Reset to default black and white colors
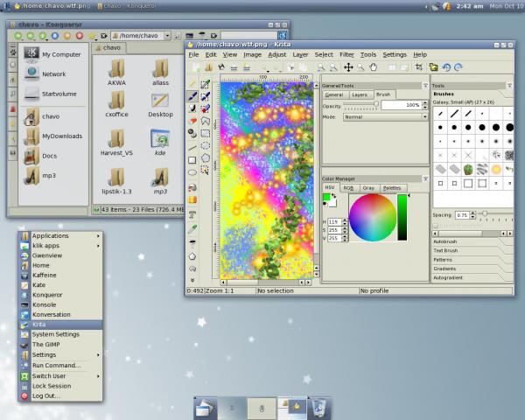This screenshot has height=420, width=525. coord(325,204)
